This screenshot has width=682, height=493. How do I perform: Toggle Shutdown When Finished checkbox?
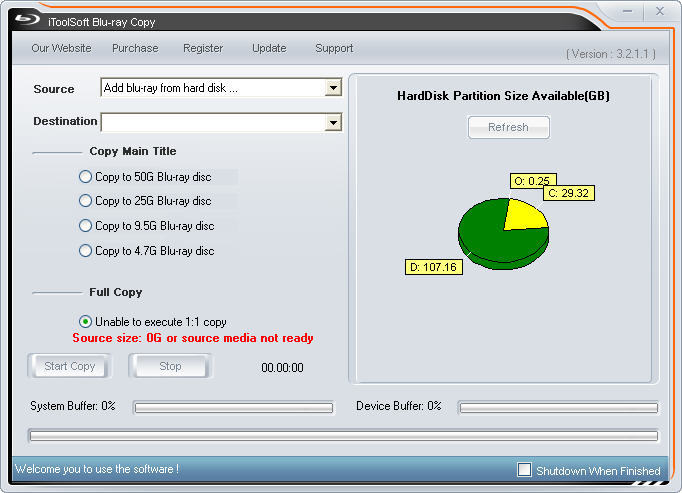(524, 470)
